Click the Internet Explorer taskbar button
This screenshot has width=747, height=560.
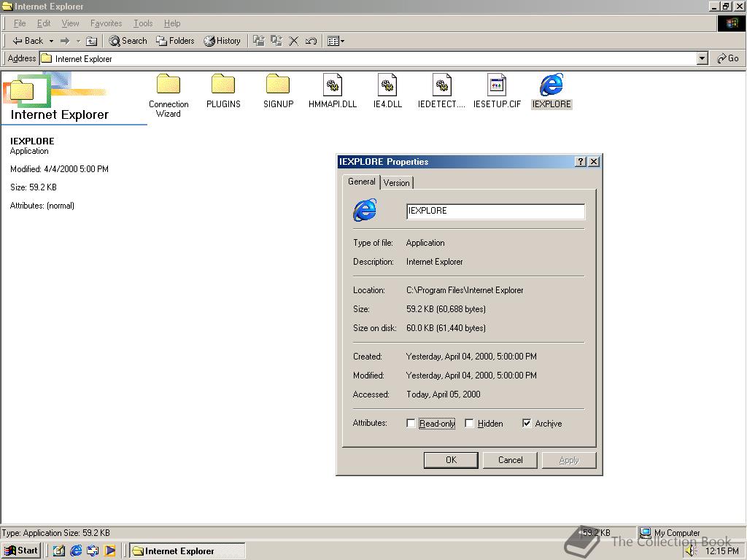pos(187,551)
